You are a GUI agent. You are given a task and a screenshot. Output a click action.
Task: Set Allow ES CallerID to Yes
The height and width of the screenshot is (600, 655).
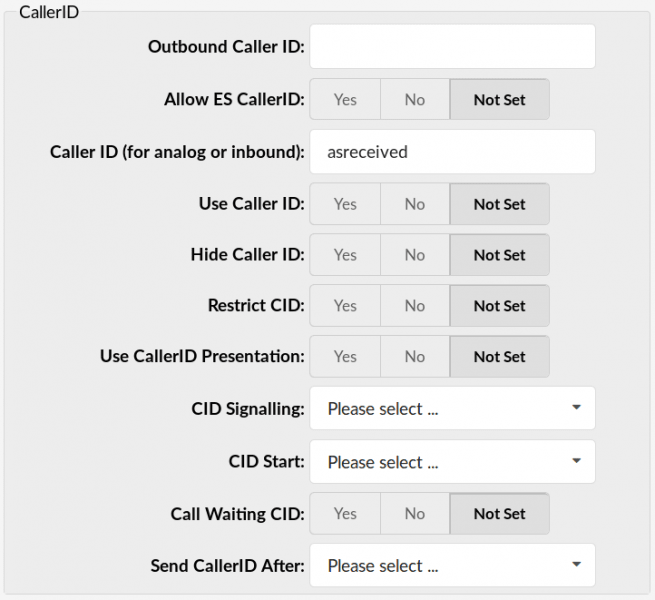tap(345, 99)
